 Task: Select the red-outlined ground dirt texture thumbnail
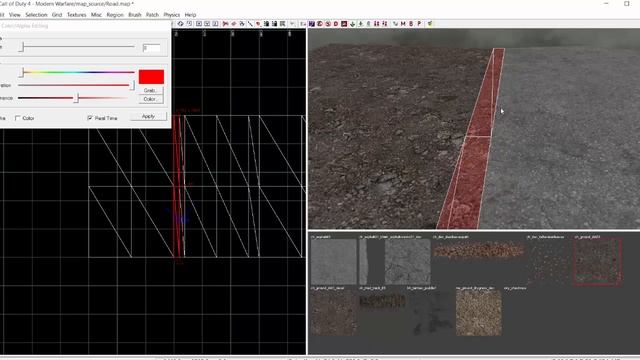coord(598,262)
